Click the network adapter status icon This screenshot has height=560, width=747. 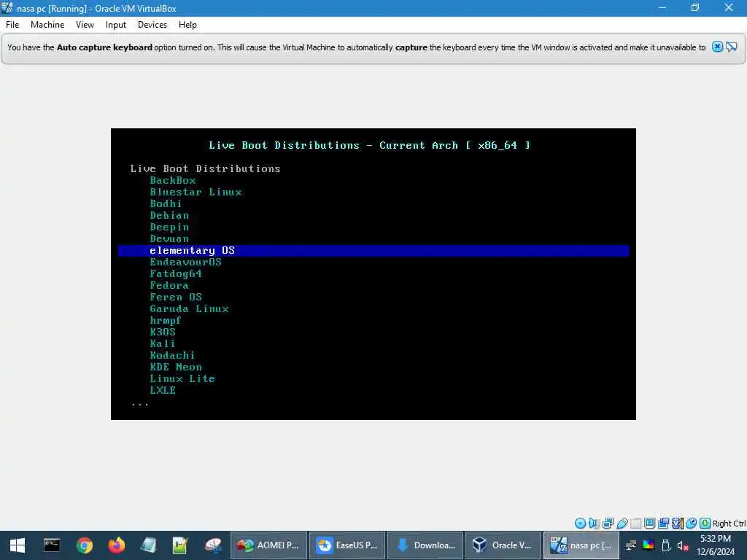(x=608, y=524)
